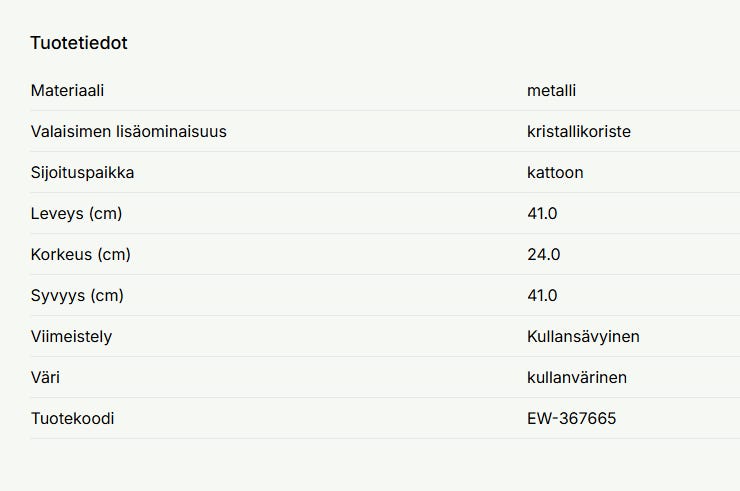Select the kattoon placement value
This screenshot has height=491, width=740.
click(x=555, y=173)
